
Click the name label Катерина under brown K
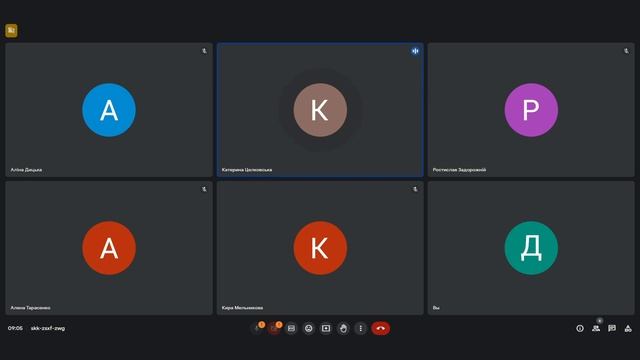tap(247, 170)
